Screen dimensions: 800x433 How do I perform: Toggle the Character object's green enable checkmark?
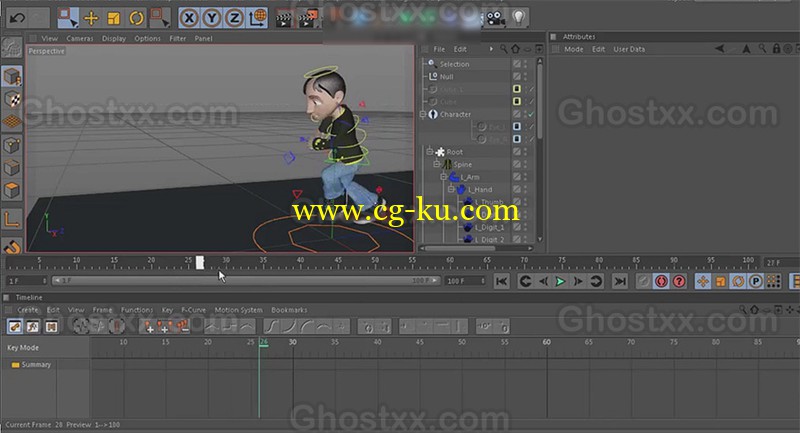pyautogui.click(x=531, y=114)
